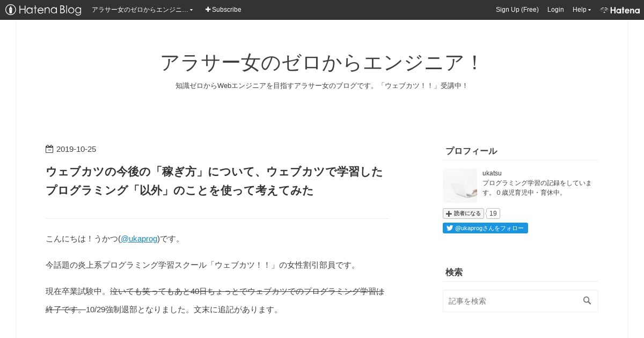Viewport: 644px width, 338px height.
Task: Click the Hatena logo at top right
Action: [620, 10]
